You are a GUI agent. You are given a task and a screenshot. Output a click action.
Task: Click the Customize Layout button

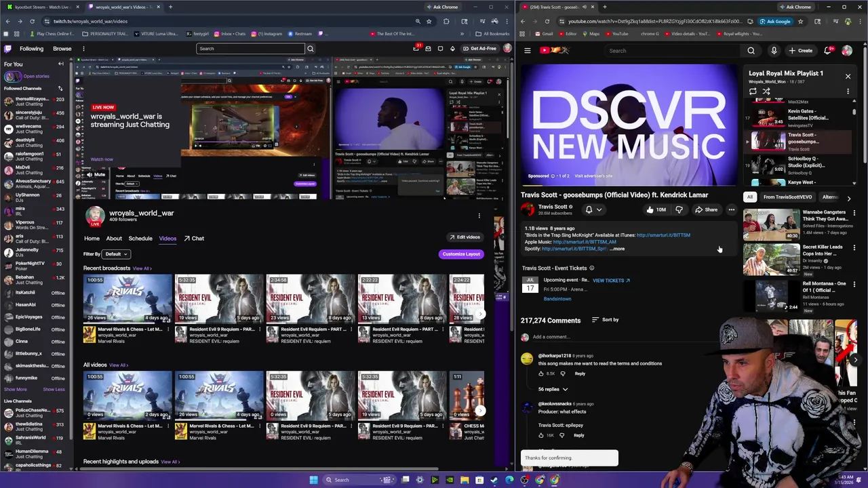pyautogui.click(x=461, y=254)
